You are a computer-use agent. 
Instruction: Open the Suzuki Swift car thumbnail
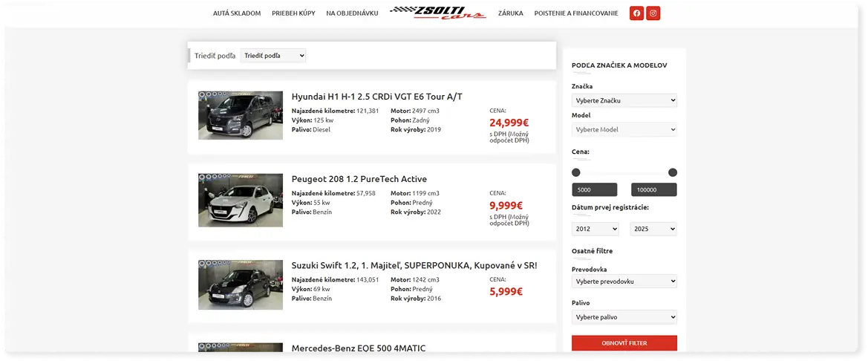click(241, 284)
